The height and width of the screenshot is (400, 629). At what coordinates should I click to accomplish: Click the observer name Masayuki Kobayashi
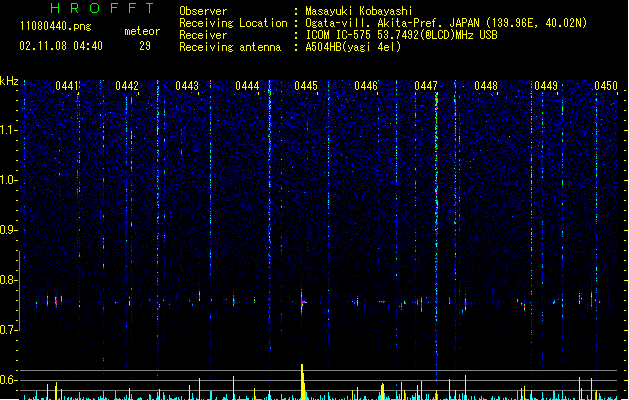[x=359, y=11]
